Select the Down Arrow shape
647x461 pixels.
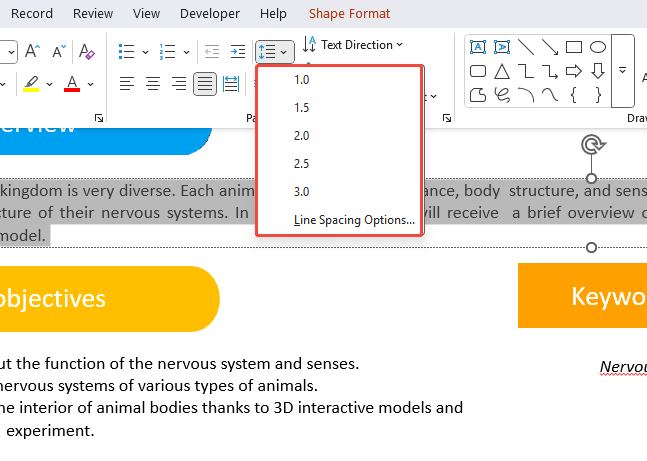(598, 71)
